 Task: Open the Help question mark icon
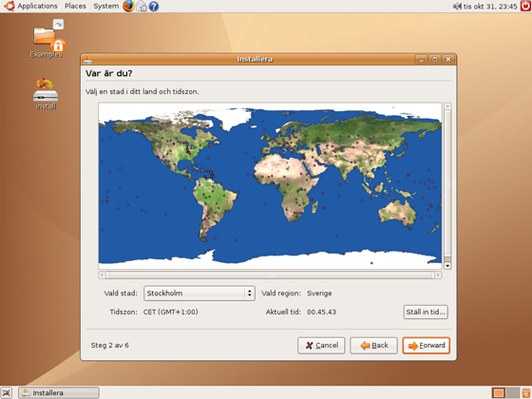point(154,6)
